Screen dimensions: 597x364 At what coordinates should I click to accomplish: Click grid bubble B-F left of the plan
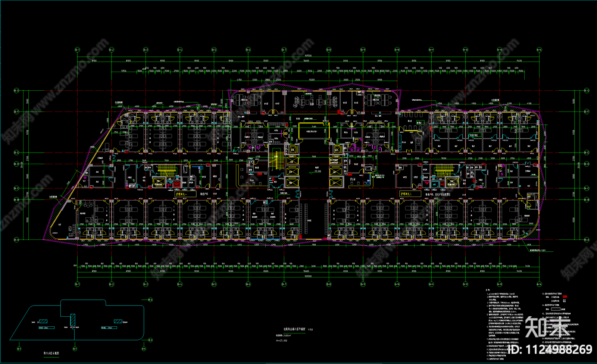pyautogui.click(x=16, y=112)
